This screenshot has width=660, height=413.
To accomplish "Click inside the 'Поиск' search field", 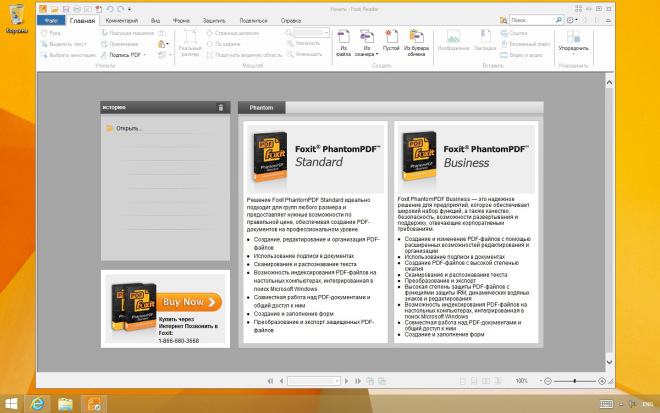I will click(x=530, y=20).
